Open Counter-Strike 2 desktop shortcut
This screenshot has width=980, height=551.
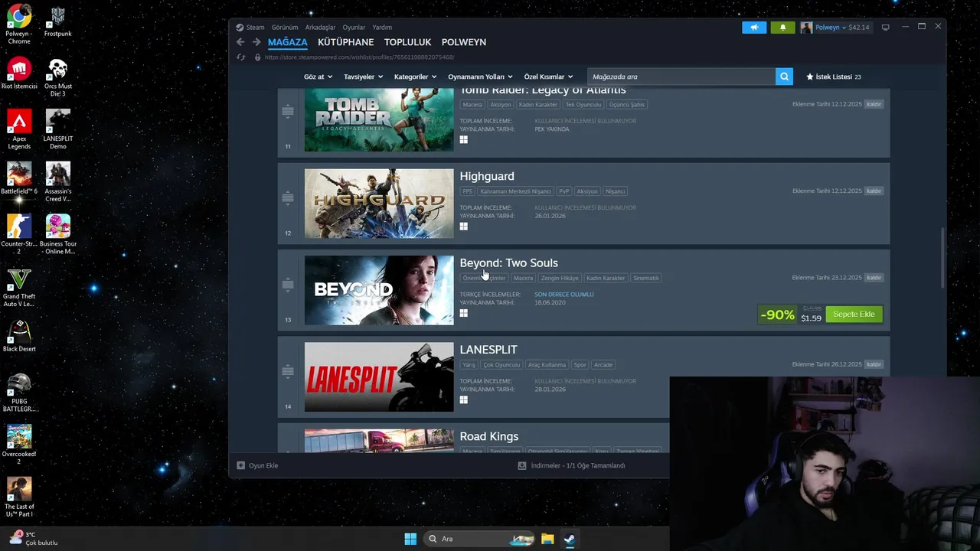coord(19,234)
